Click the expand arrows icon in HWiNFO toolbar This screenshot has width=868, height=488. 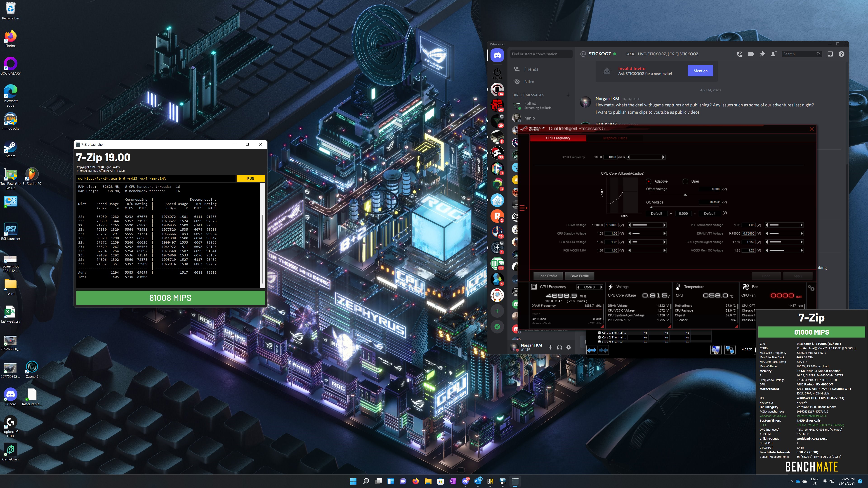click(x=592, y=350)
